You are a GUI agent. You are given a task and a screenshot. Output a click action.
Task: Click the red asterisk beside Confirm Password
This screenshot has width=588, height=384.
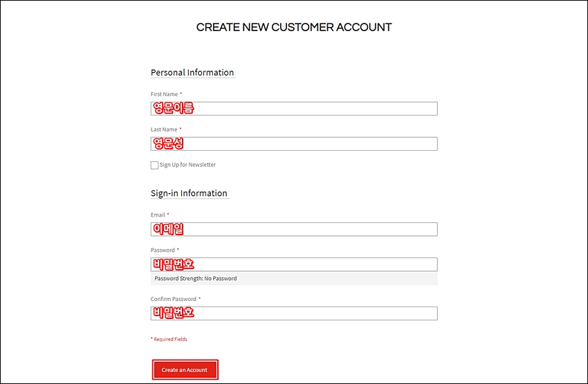(199, 298)
